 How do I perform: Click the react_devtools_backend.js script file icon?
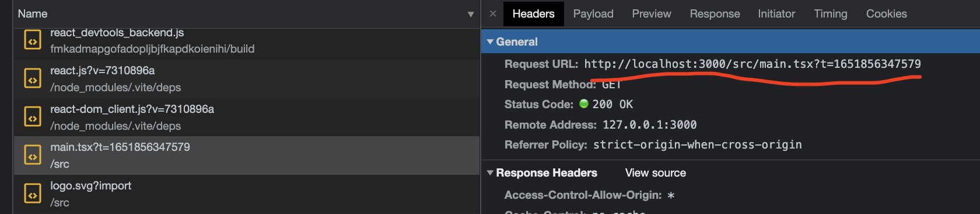coord(33,40)
